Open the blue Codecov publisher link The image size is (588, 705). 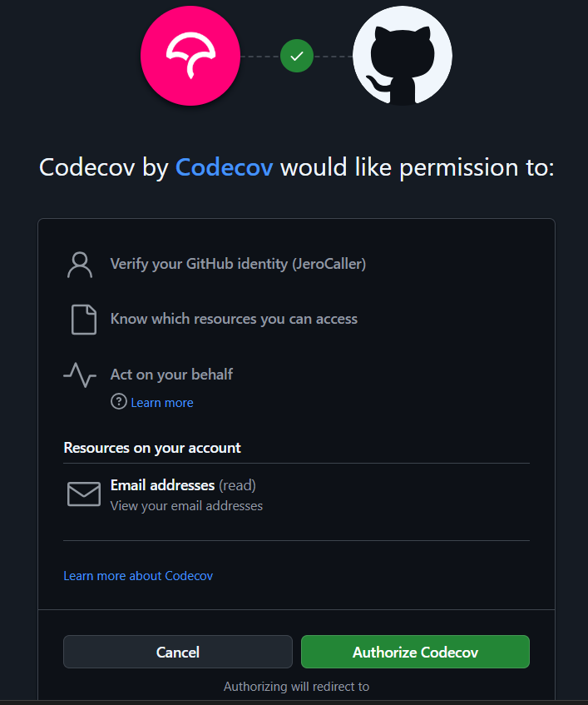click(224, 167)
